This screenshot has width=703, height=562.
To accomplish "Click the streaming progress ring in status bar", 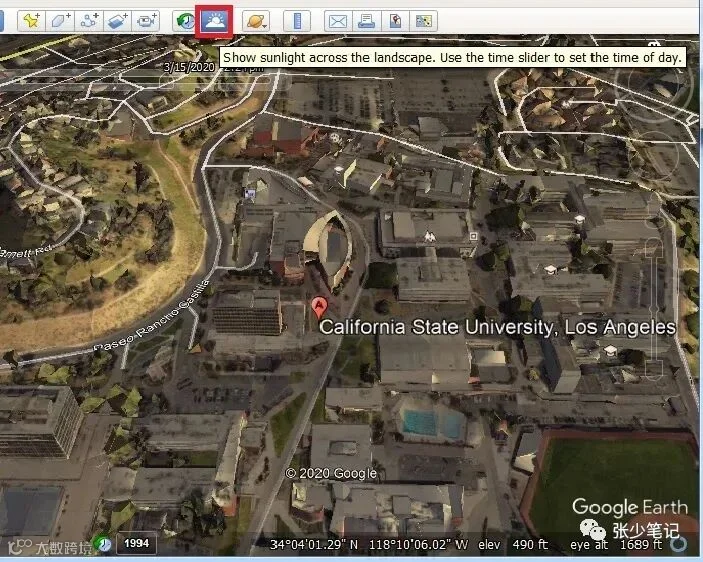I will tap(679, 544).
